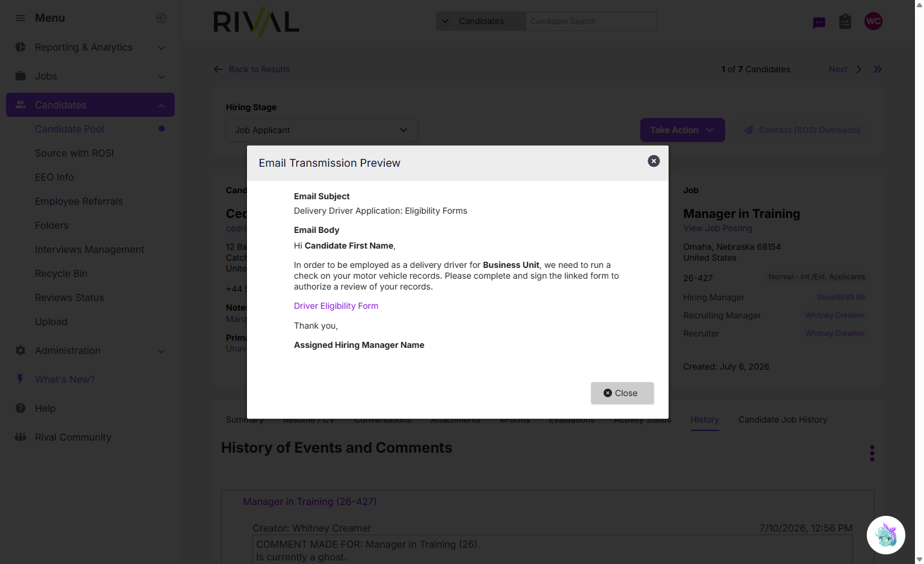
Task: Open Source with ROSI menu item
Action: (x=74, y=153)
